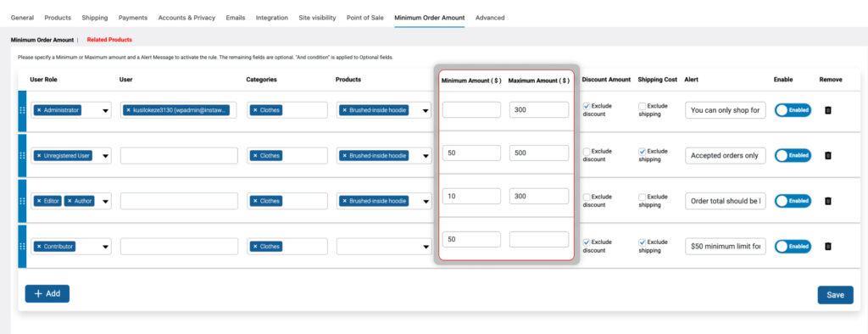Switch to the General tab

pyautogui.click(x=22, y=18)
